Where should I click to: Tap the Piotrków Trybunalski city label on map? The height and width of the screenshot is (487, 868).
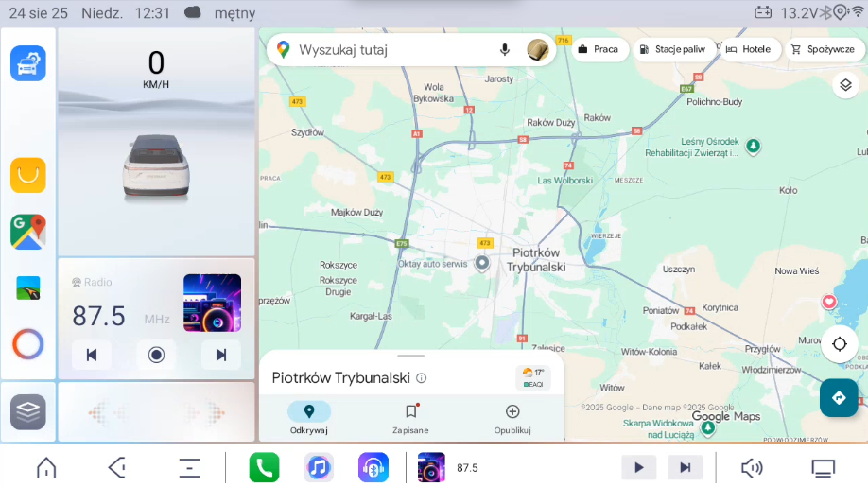tap(536, 259)
